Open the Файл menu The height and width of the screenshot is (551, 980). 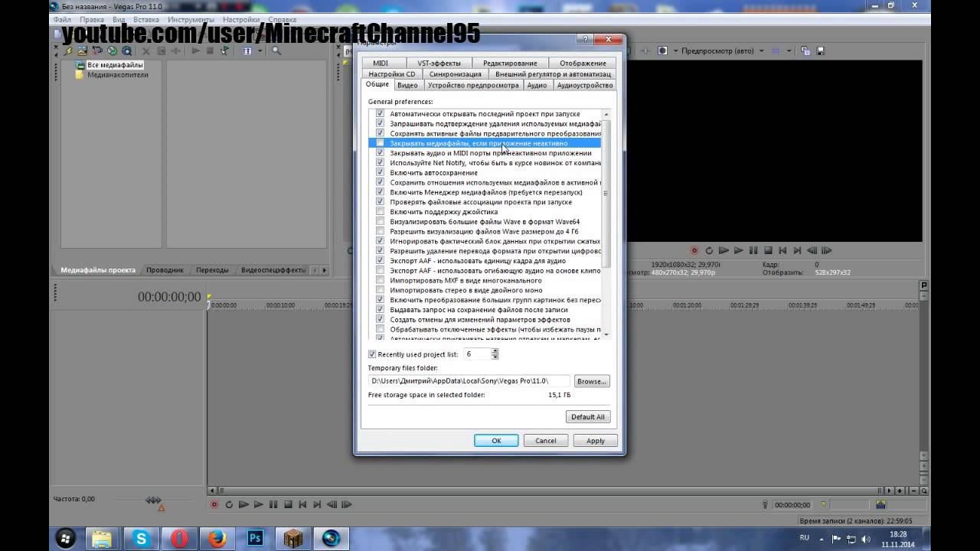62,19
